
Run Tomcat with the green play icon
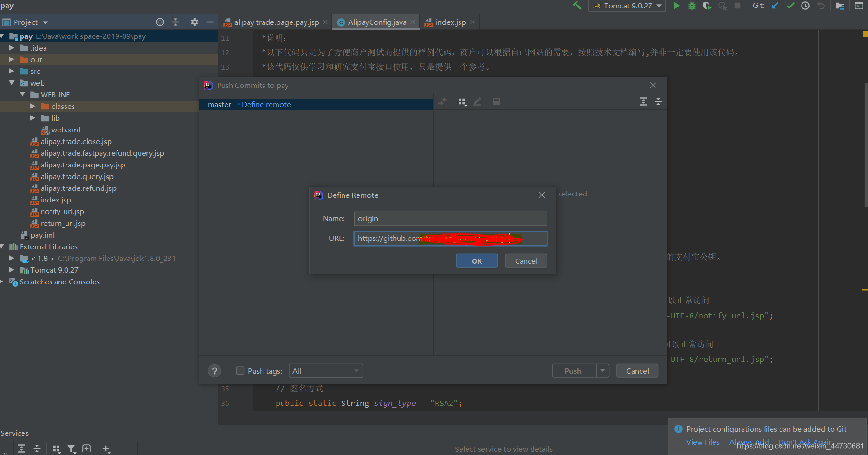pyautogui.click(x=677, y=6)
